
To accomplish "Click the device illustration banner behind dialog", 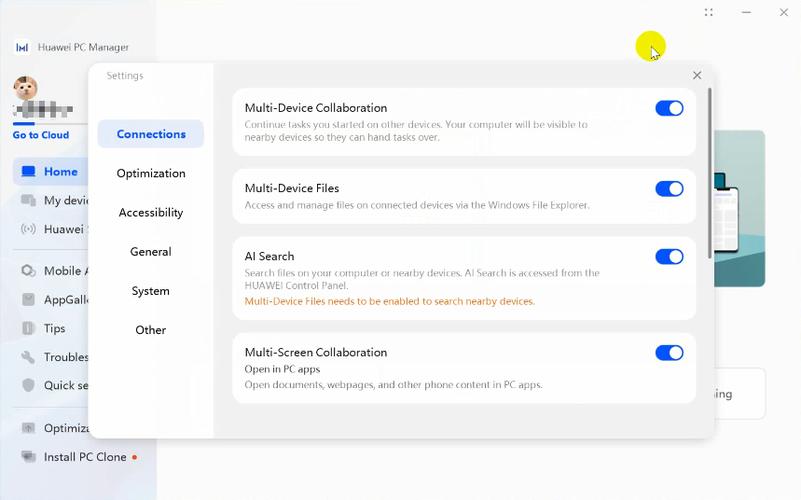I will coord(739,208).
